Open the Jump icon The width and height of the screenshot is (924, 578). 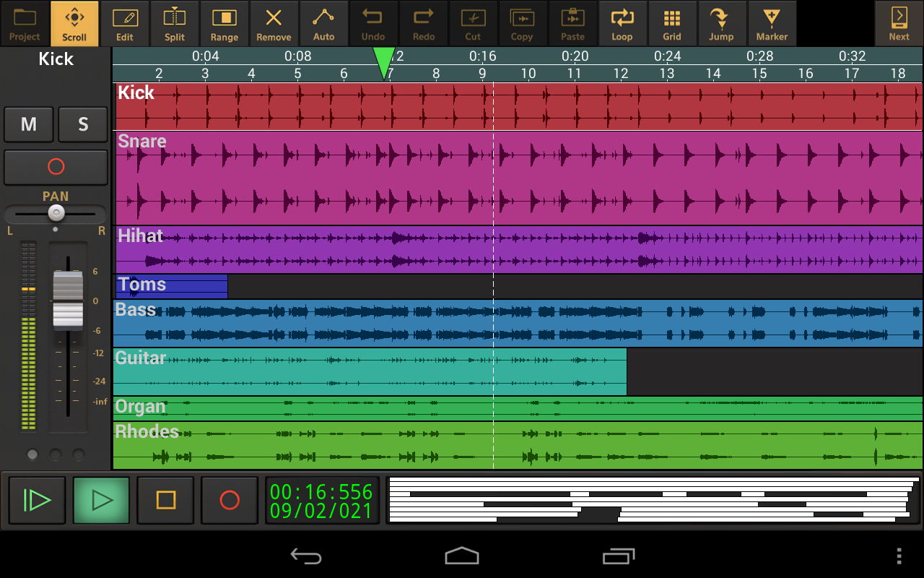(722, 23)
